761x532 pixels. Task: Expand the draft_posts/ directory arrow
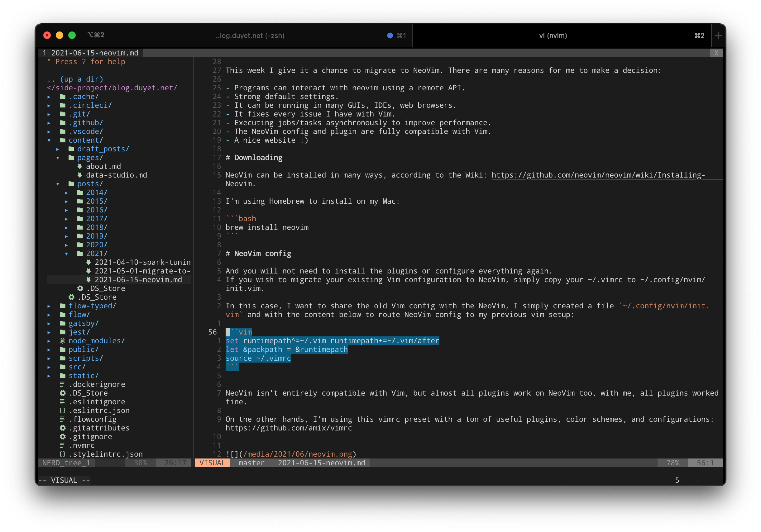coord(58,149)
